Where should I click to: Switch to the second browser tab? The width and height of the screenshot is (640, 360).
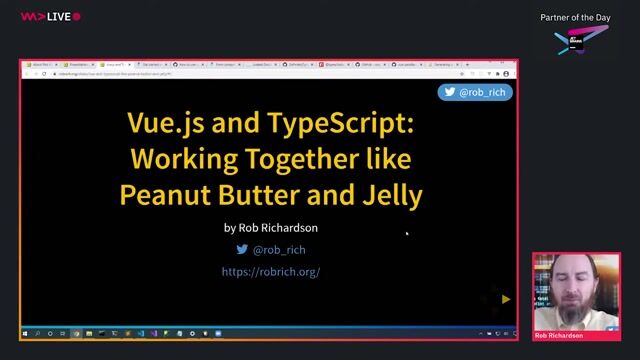tap(79, 64)
